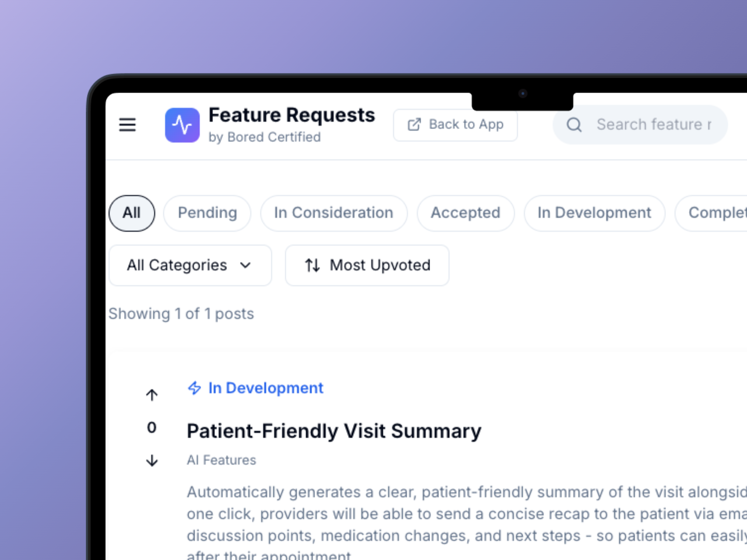Filter posts by Pending status

pyautogui.click(x=207, y=213)
